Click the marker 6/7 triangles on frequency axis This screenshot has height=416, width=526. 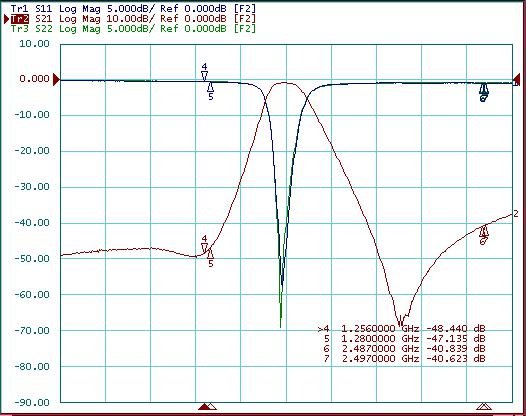484,407
